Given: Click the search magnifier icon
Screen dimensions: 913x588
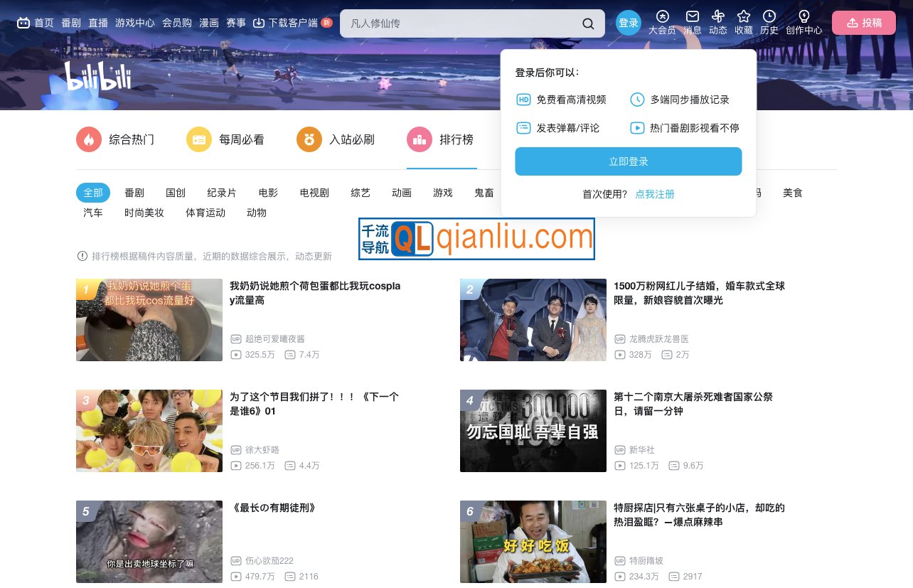Looking at the screenshot, I should (588, 23).
